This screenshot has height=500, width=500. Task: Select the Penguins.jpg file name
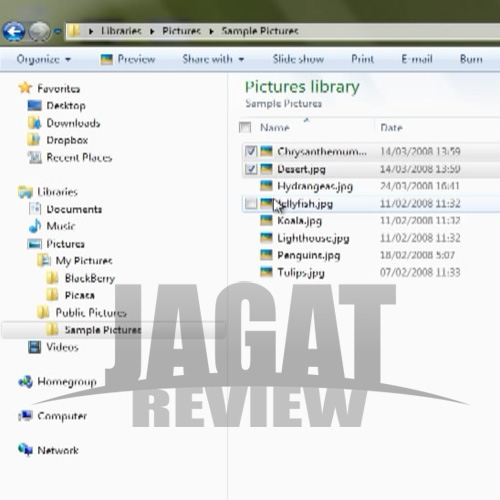309,255
